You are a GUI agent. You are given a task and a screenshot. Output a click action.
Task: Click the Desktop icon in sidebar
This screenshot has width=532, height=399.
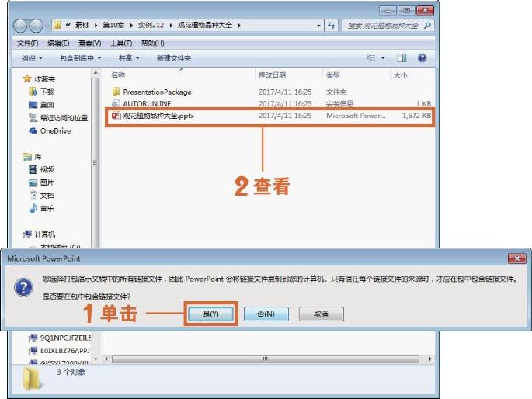pyautogui.click(x=33, y=105)
